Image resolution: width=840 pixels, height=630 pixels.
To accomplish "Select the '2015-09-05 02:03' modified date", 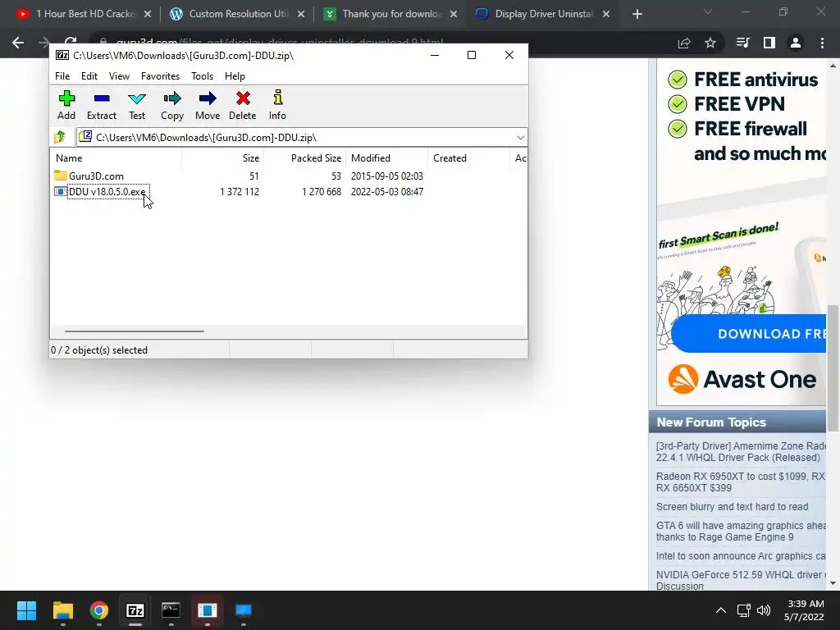I will (387, 176).
